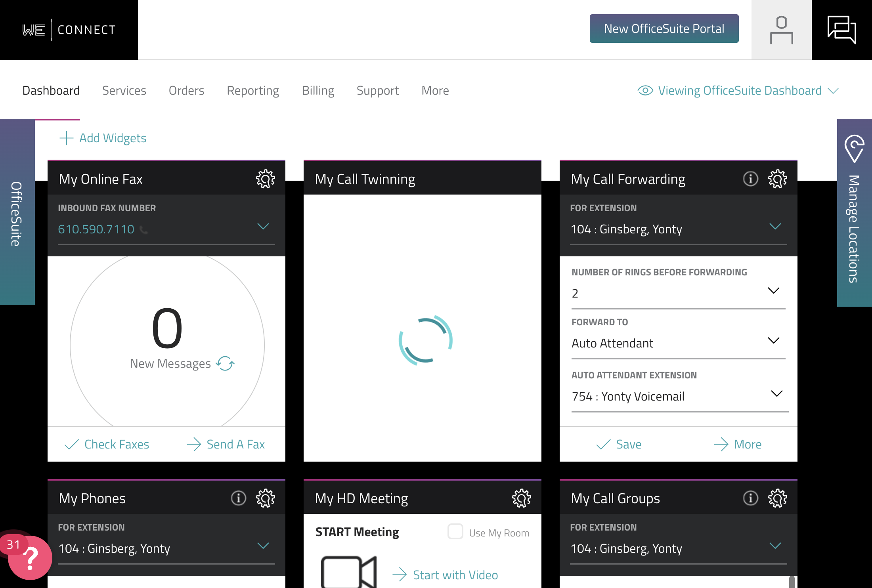
Task: Click Check Faxes link
Action: (x=107, y=444)
